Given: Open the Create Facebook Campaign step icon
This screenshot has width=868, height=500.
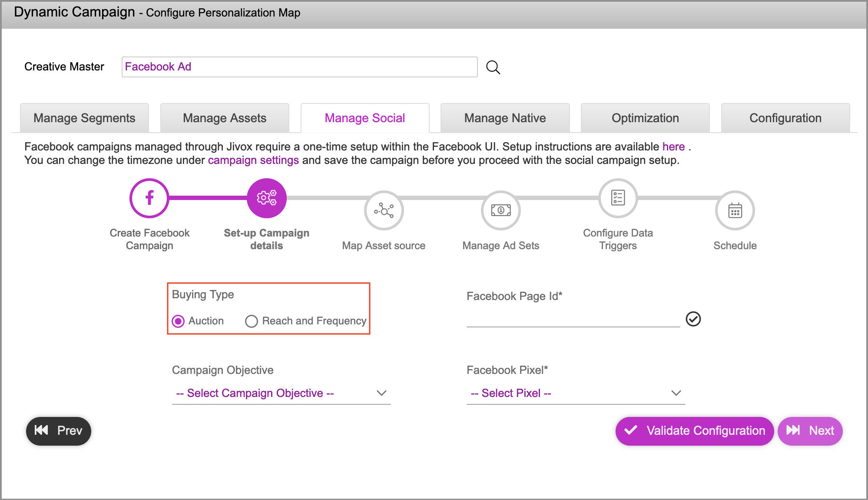Looking at the screenshot, I should [149, 198].
